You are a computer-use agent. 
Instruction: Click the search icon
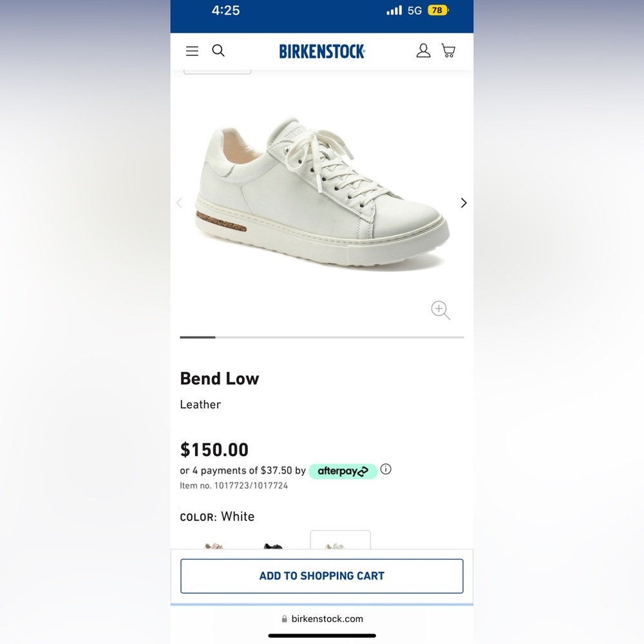click(218, 50)
